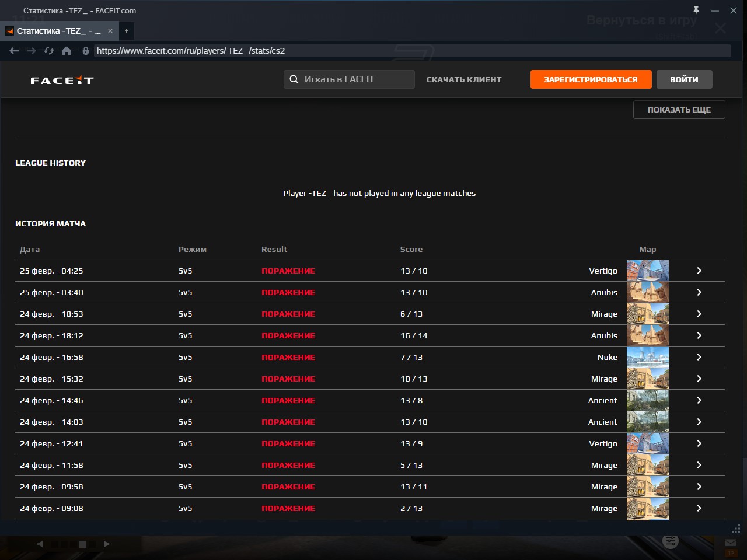This screenshot has width=747, height=560.
Task: Expand the 24 февр. 14:03 match
Action: point(699,422)
